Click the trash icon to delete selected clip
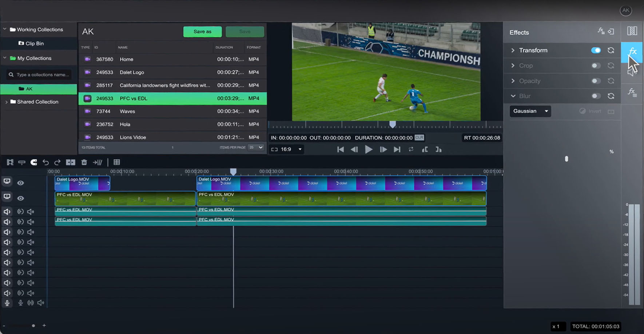Screen dimensions: 644x334 click(x=84, y=162)
